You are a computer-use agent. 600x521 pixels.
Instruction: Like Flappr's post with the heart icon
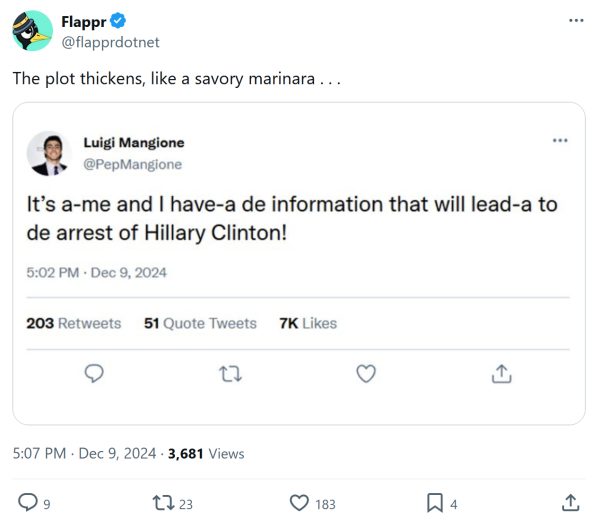pos(298,502)
